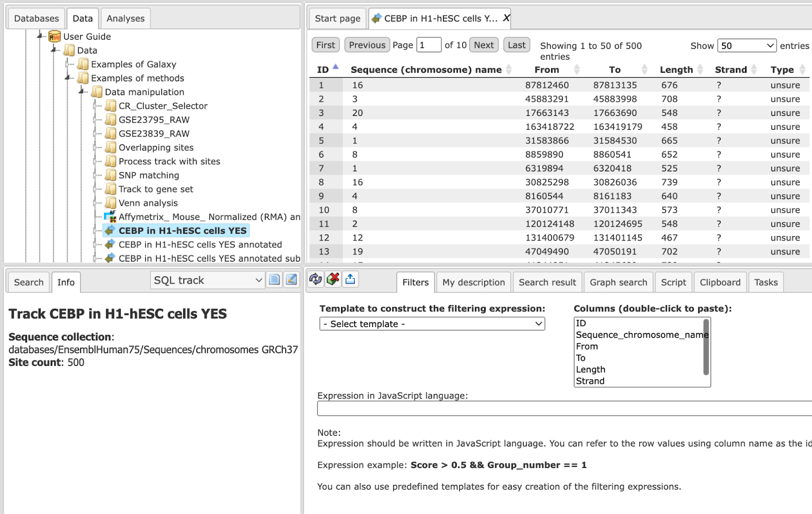Switch to the Databases tab

[x=37, y=18]
